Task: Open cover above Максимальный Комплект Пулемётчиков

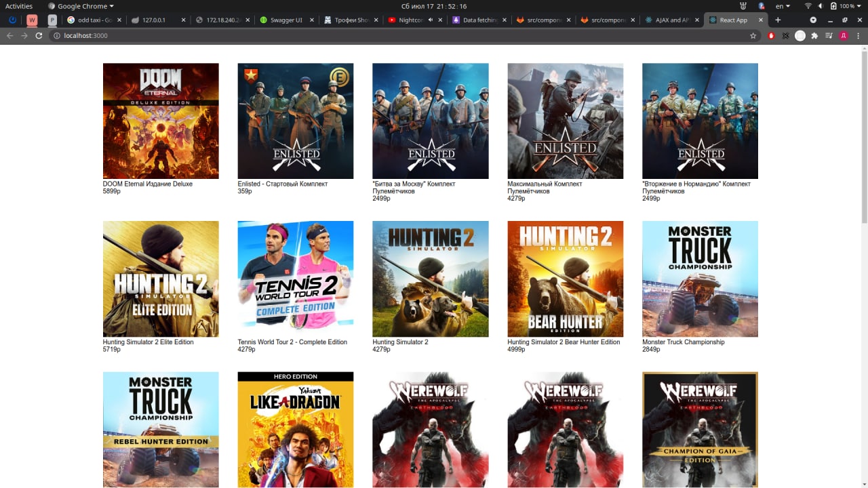Action: point(566,121)
